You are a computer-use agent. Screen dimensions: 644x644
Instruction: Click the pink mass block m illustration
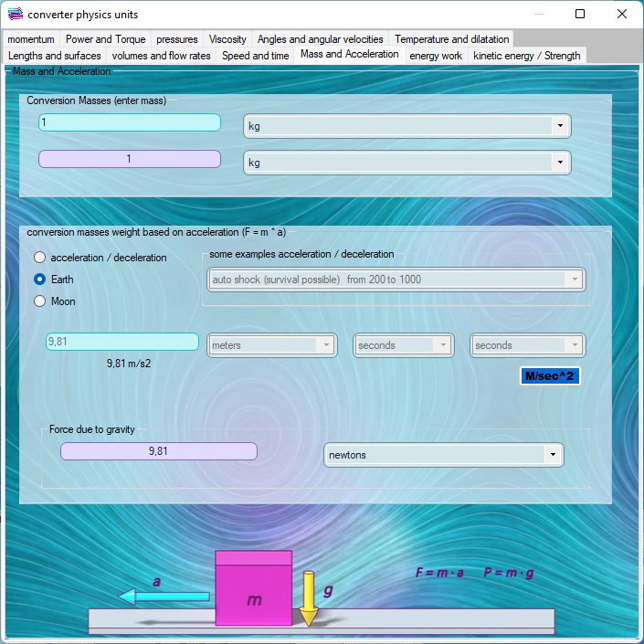254,588
